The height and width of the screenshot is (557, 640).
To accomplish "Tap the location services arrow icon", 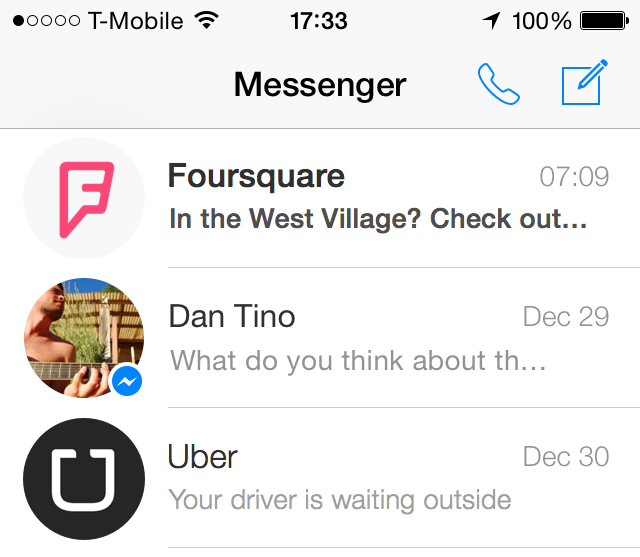I will [492, 20].
